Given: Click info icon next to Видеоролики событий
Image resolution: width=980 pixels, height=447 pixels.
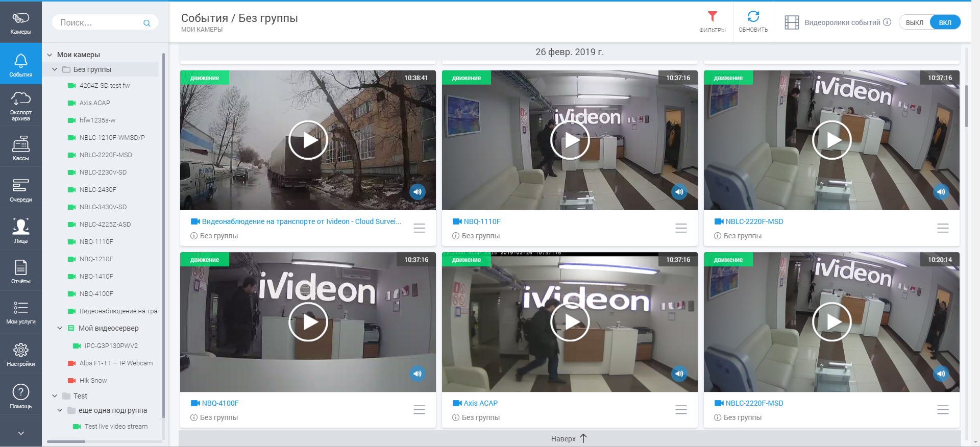Looking at the screenshot, I should tap(887, 22).
